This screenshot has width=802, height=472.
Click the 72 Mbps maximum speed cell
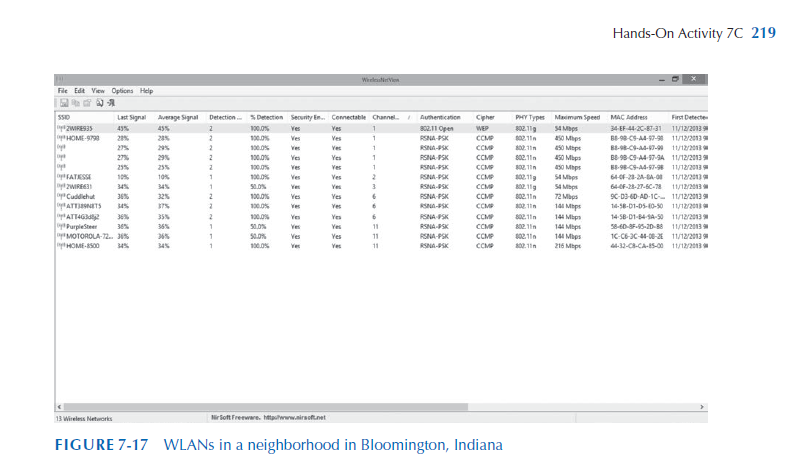point(566,196)
